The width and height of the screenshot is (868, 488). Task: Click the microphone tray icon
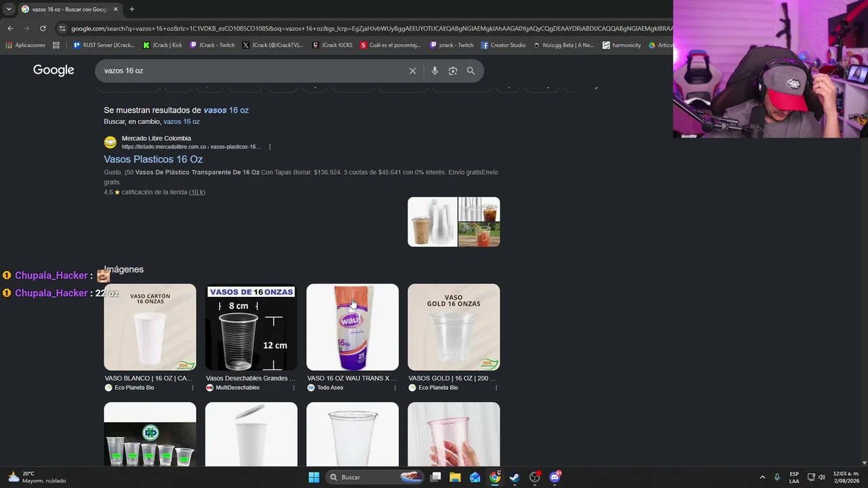coord(777,477)
